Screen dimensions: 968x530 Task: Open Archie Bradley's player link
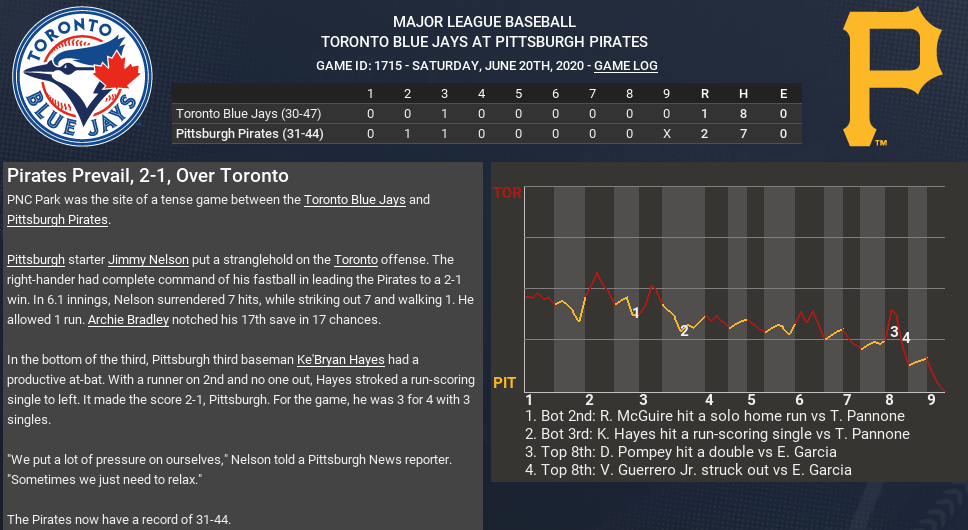[128, 320]
